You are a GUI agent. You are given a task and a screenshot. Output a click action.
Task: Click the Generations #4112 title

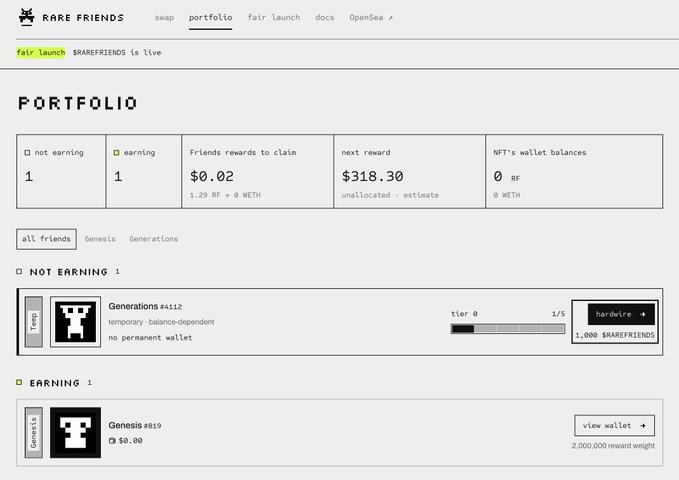point(145,306)
